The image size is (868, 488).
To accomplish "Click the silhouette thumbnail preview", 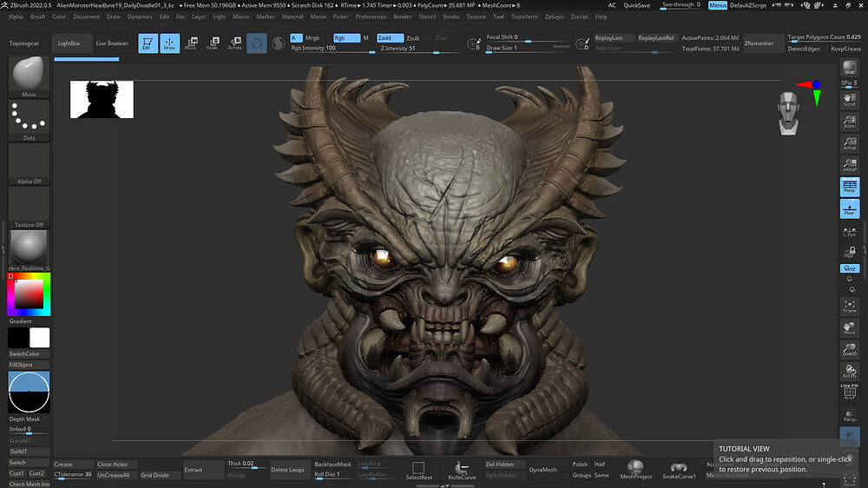I will click(x=102, y=99).
